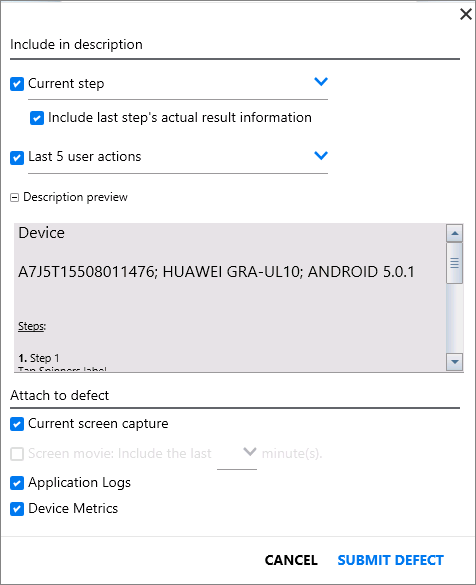Collapse the Description preview section
476x585 pixels.
click(15, 197)
